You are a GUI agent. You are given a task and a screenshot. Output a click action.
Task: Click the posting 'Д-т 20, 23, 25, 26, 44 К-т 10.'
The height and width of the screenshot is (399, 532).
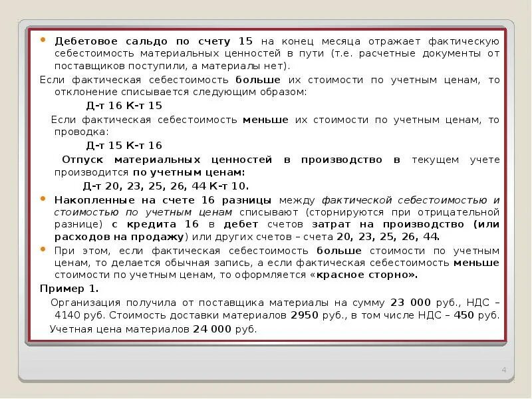166,186
